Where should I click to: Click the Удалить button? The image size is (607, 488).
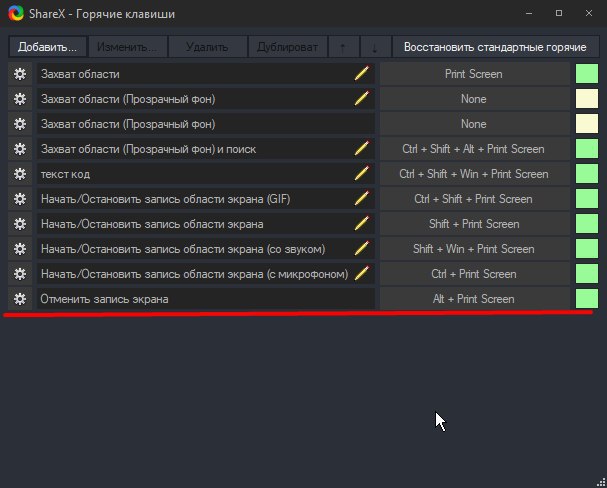tap(207, 47)
